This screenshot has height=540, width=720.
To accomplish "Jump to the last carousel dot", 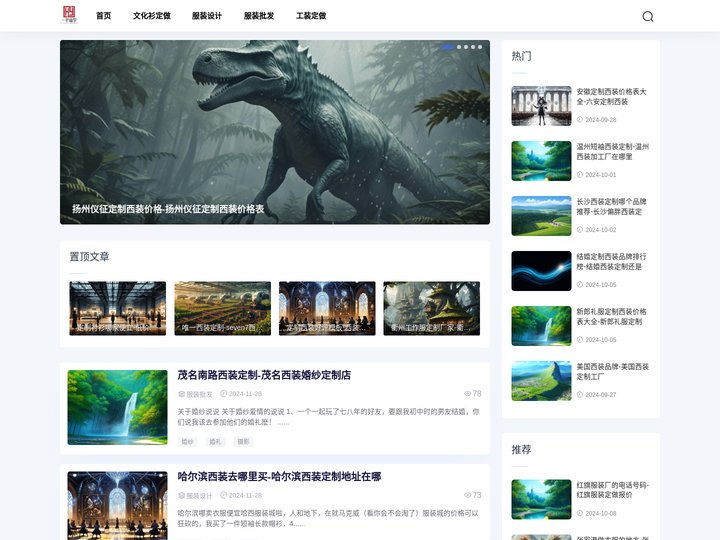I will [x=480, y=47].
